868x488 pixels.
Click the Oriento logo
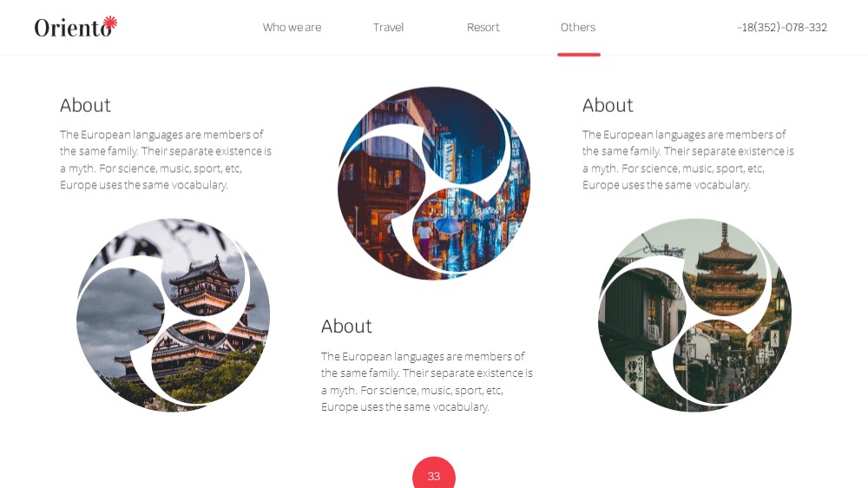tap(76, 27)
